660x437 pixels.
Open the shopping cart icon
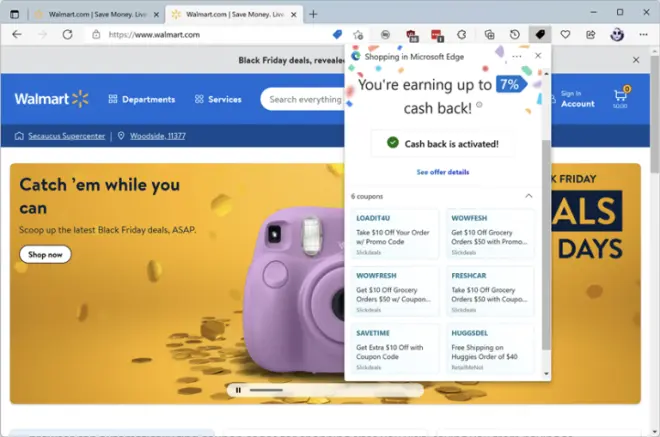click(x=620, y=98)
